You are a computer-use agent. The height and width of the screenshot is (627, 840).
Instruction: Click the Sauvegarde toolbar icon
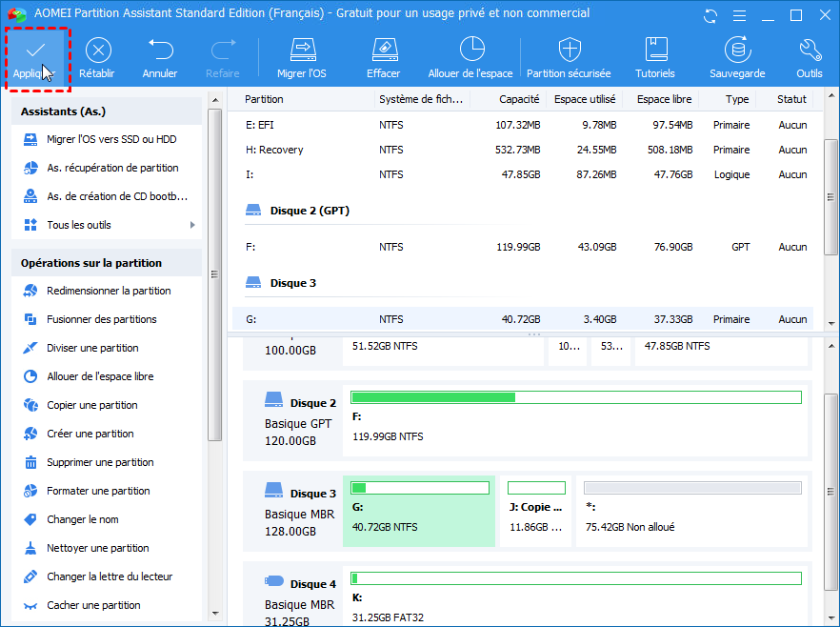[x=736, y=51]
